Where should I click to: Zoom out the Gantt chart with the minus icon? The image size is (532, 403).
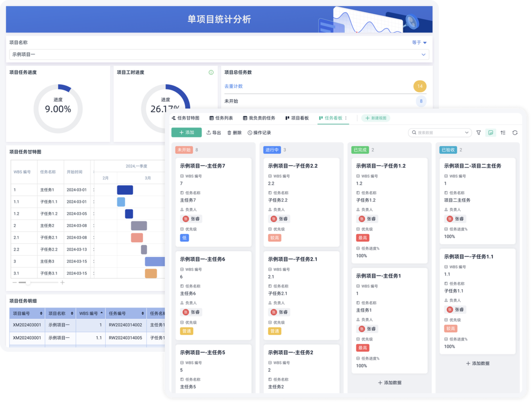(15, 283)
